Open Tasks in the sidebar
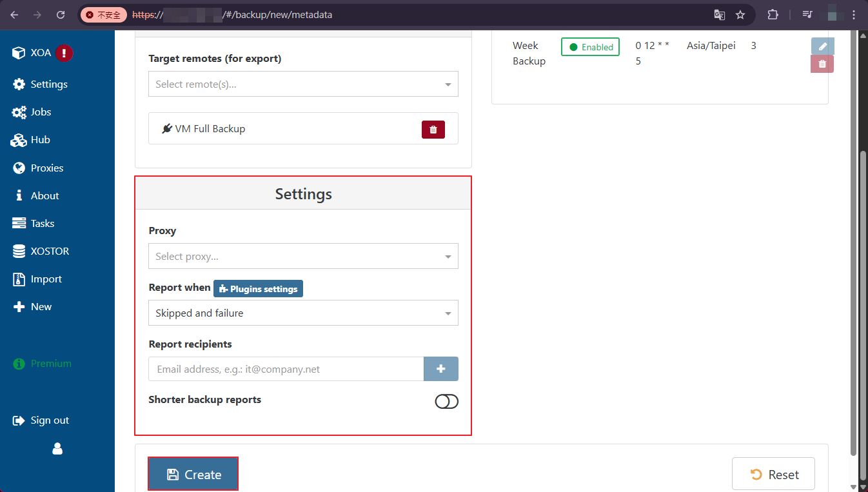 click(43, 223)
